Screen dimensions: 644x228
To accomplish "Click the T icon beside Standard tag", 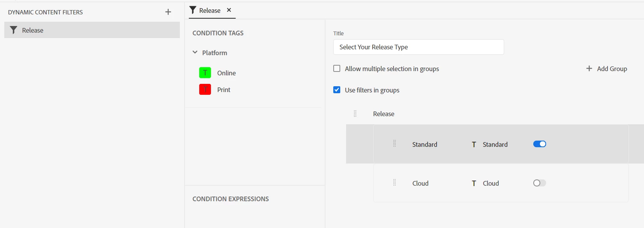I will tap(474, 144).
